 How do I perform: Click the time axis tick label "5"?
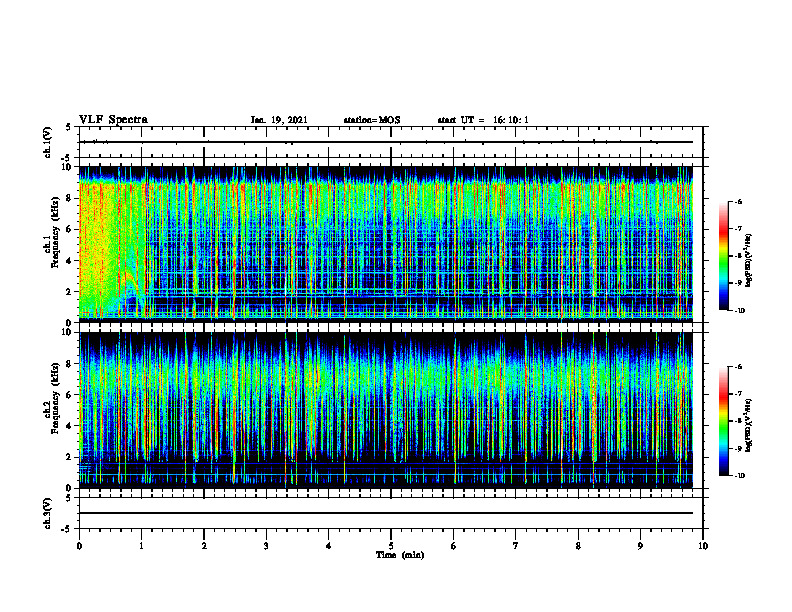point(391,546)
